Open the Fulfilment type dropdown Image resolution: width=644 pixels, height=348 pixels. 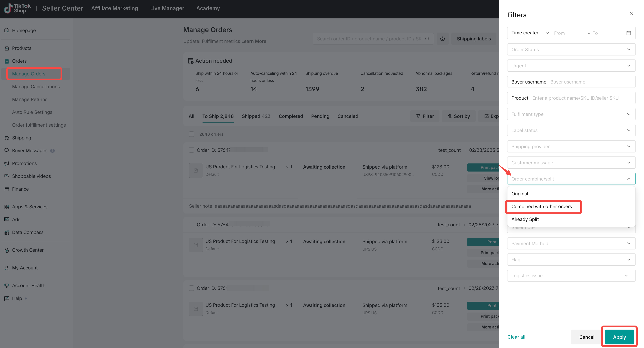pyautogui.click(x=571, y=114)
